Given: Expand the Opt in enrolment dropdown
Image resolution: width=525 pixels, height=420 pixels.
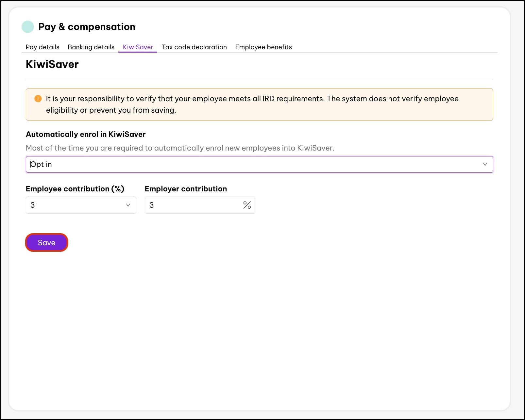Looking at the screenshot, I should pos(255,164).
